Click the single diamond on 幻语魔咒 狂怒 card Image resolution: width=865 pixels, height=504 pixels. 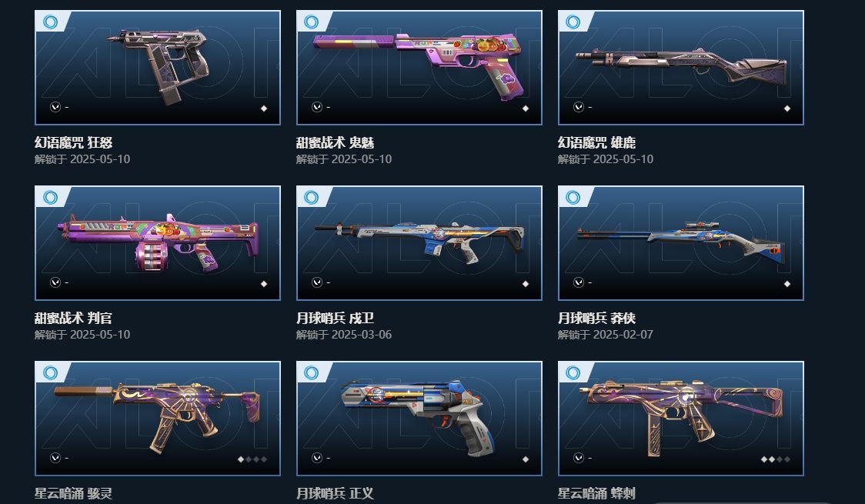pyautogui.click(x=264, y=108)
